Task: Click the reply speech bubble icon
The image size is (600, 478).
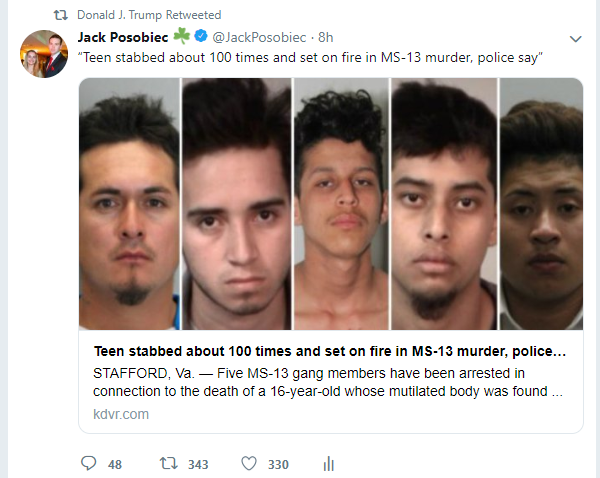Action: pyautogui.click(x=89, y=463)
